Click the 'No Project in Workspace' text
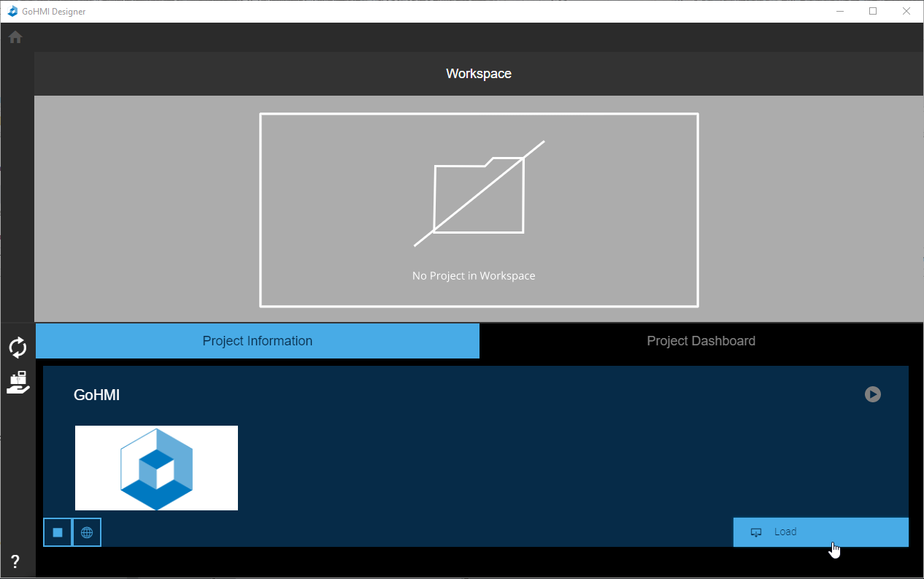Image resolution: width=924 pixels, height=579 pixels. coord(474,276)
